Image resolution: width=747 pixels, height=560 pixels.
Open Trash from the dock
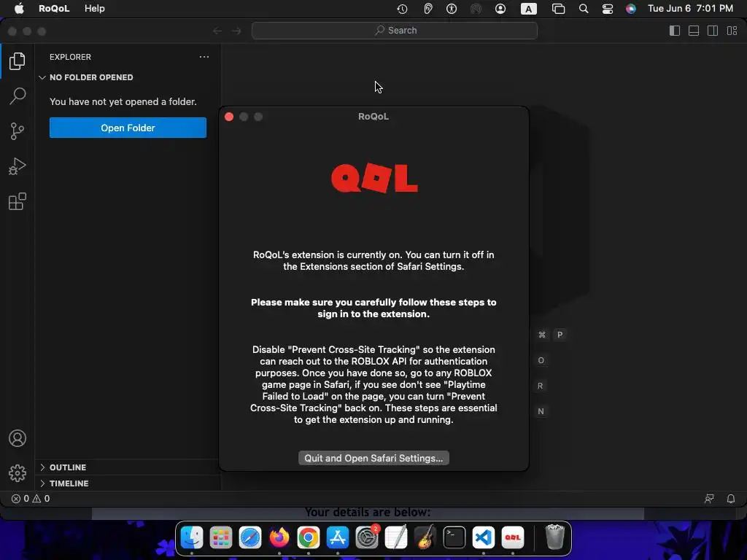click(x=554, y=537)
